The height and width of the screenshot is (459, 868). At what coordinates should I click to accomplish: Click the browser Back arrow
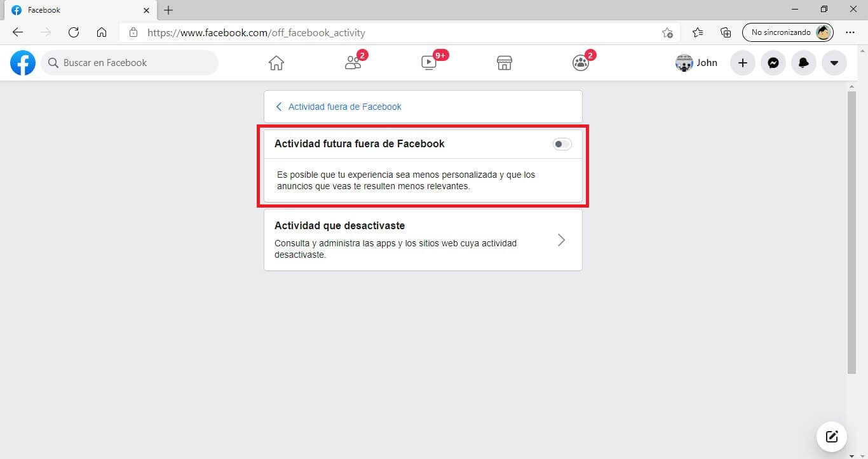(x=18, y=32)
